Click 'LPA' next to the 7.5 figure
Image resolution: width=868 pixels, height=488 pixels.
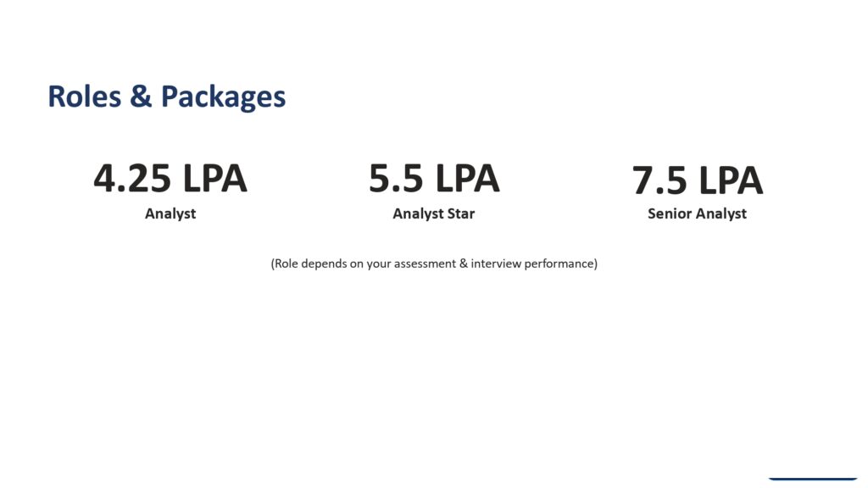click(731, 181)
